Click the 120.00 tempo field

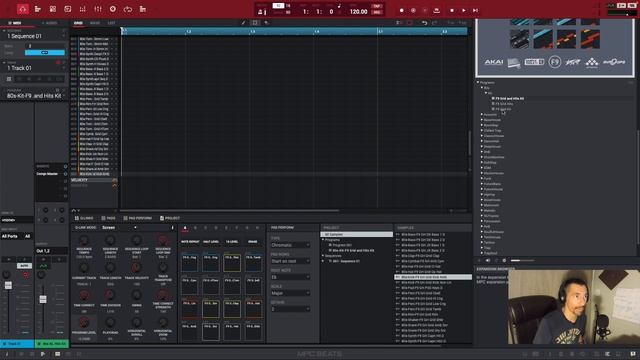358,12
